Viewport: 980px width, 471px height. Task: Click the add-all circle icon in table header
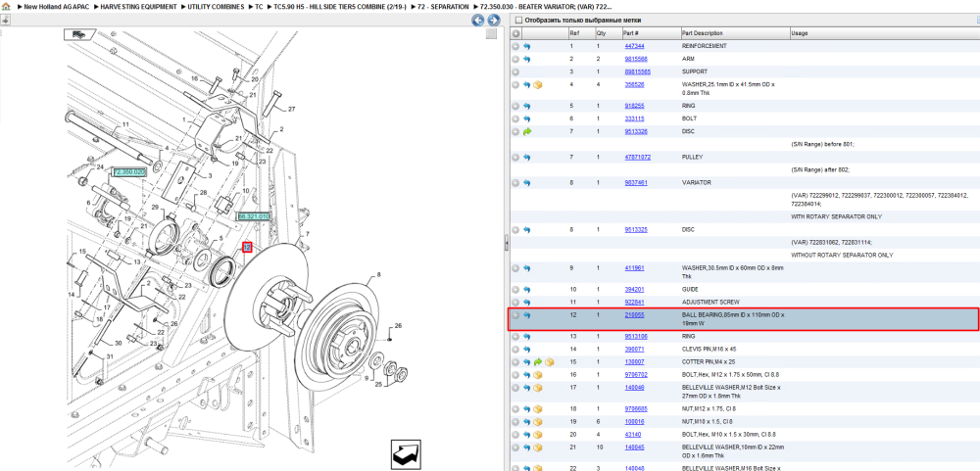click(x=515, y=33)
